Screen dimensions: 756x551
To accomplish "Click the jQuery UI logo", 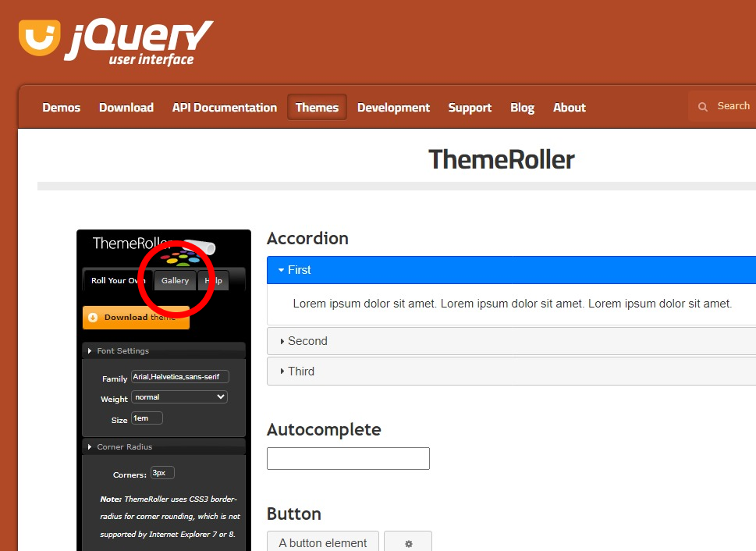I will [115, 42].
